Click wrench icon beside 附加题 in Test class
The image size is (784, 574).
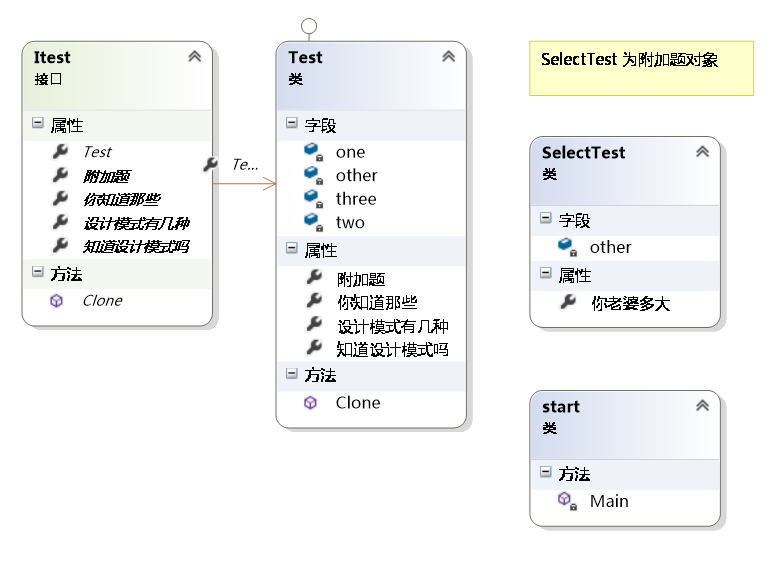click(x=314, y=276)
